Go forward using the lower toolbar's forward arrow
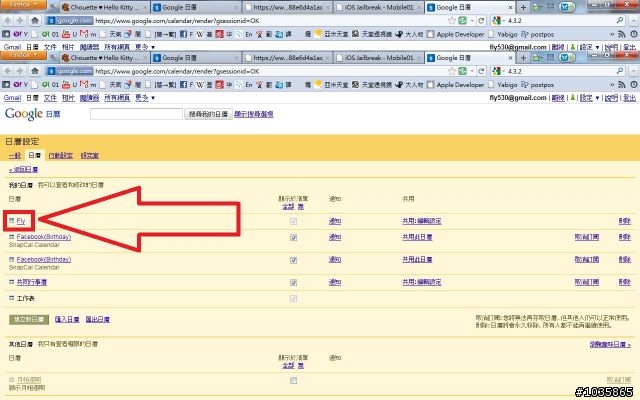 19,71
